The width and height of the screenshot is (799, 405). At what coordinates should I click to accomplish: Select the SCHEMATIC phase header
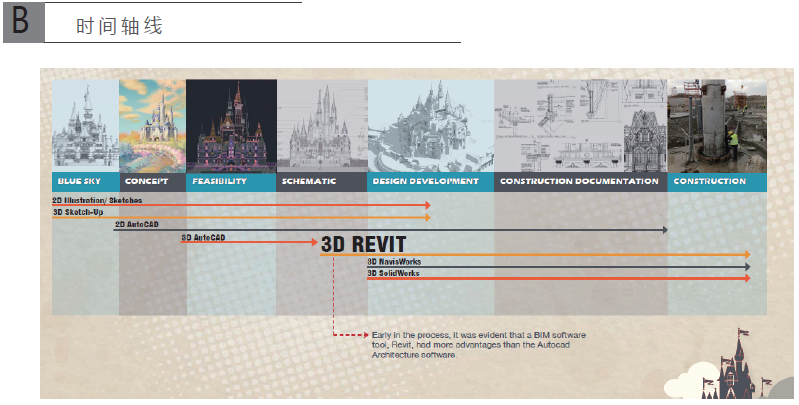tap(309, 182)
